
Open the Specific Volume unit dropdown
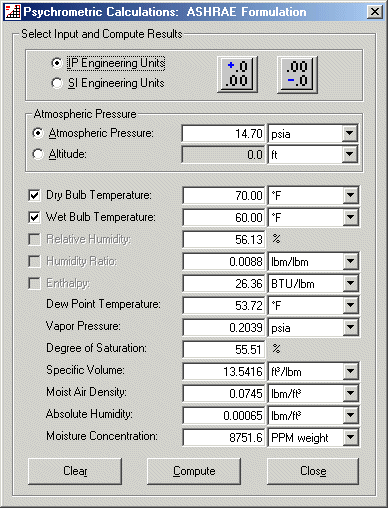(x=350, y=371)
